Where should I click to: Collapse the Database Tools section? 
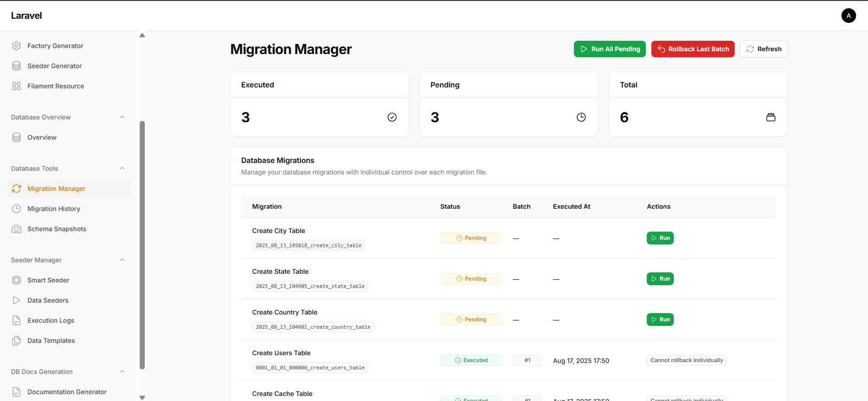pyautogui.click(x=122, y=168)
